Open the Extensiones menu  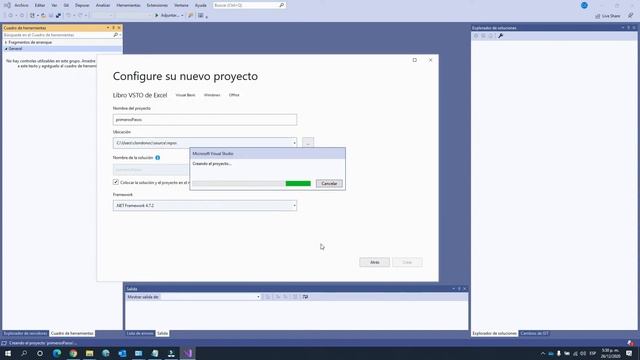tap(157, 5)
